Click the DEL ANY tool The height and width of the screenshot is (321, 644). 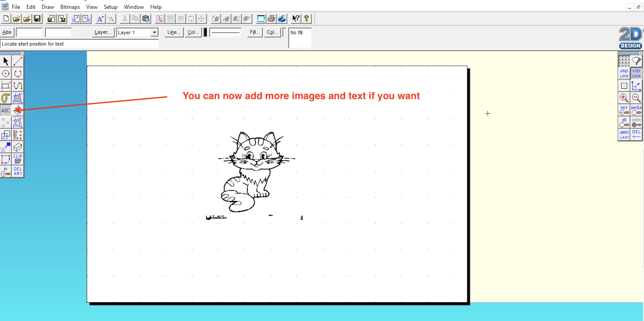click(18, 171)
